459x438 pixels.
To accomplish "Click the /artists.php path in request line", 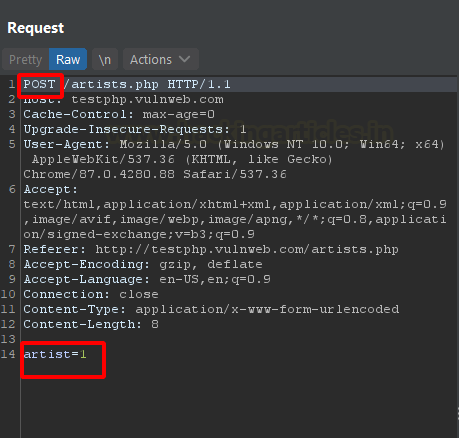I will [x=111, y=84].
